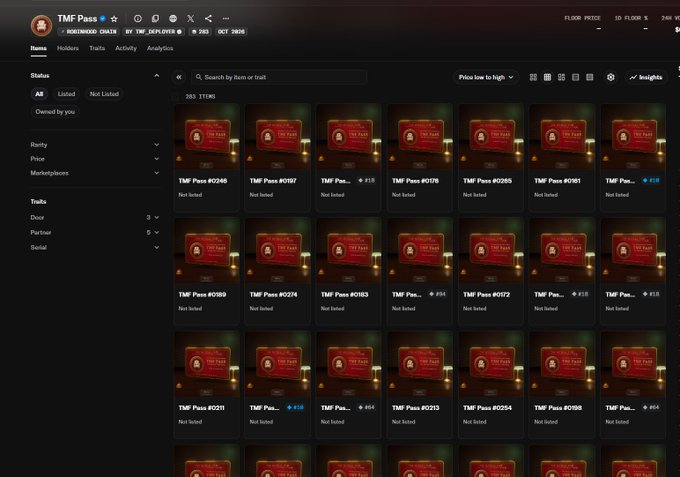680x477 pixels.
Task: Click the 283 items count tag
Action: (x=200, y=32)
